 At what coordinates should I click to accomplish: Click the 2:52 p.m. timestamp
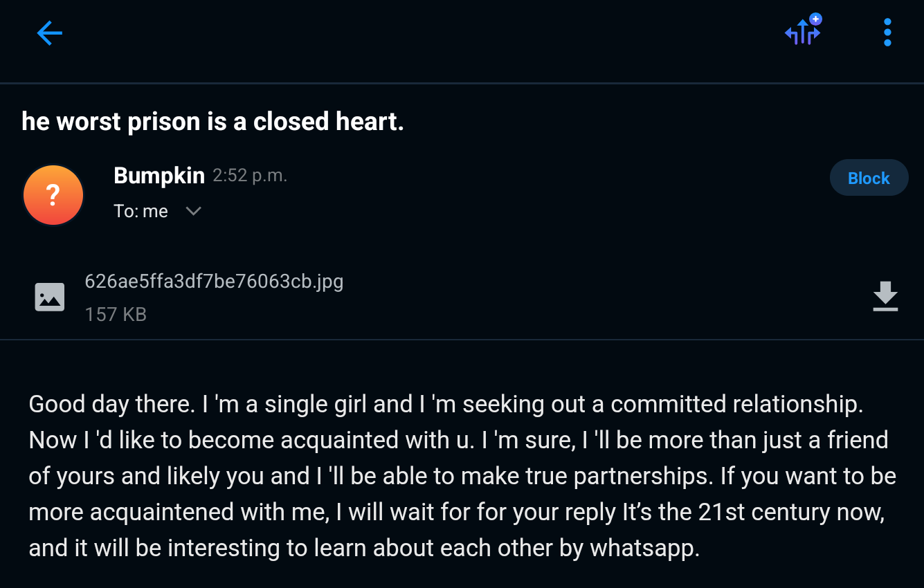pos(250,176)
